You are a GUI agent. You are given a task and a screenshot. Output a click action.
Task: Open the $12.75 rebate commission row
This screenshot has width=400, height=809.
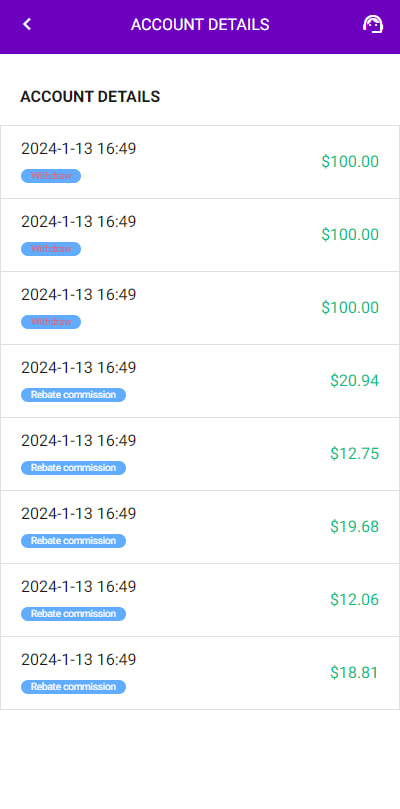pyautogui.click(x=200, y=454)
